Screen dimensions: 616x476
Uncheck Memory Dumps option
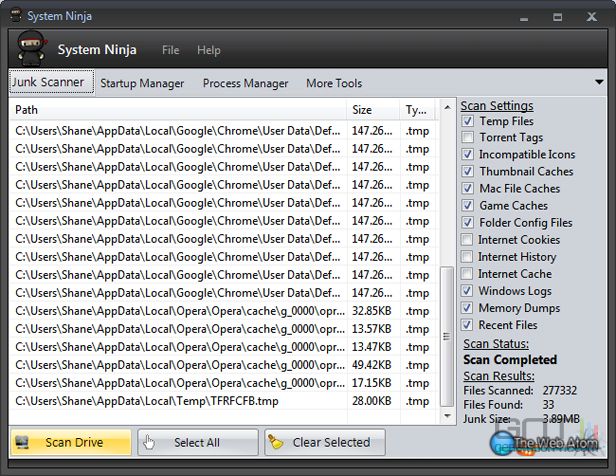click(x=467, y=308)
